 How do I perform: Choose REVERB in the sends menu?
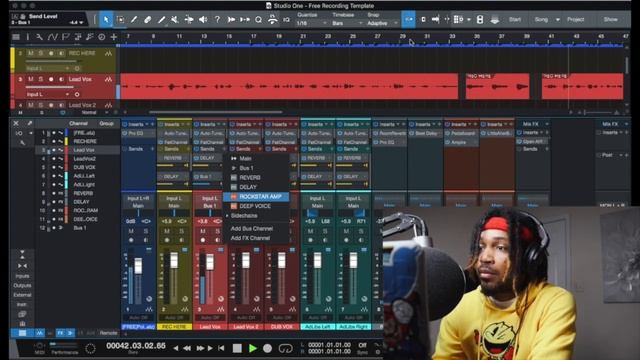[x=250, y=178]
